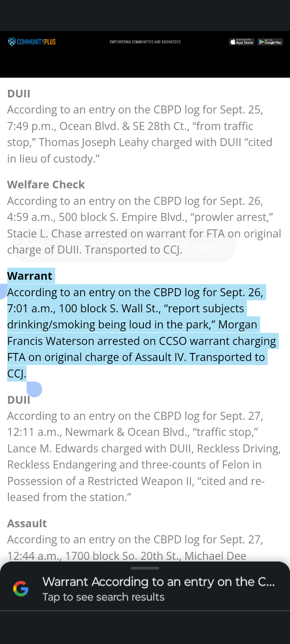
Task: Tap the first DUII heading
Action: (x=19, y=93)
